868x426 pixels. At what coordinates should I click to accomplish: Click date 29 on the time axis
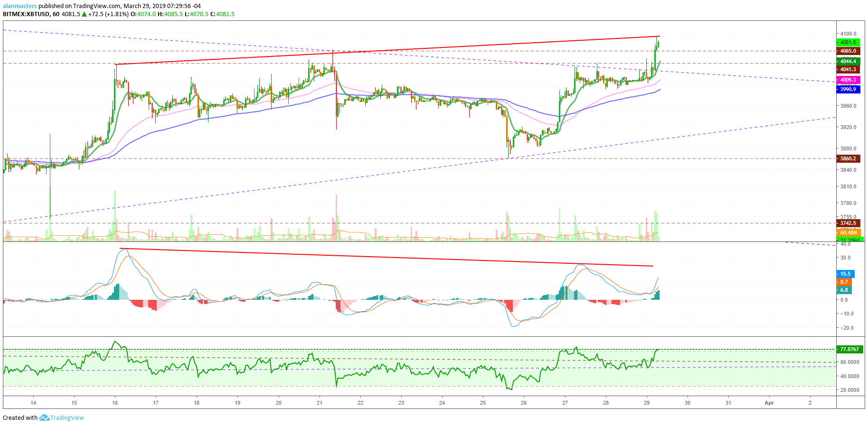point(647,403)
